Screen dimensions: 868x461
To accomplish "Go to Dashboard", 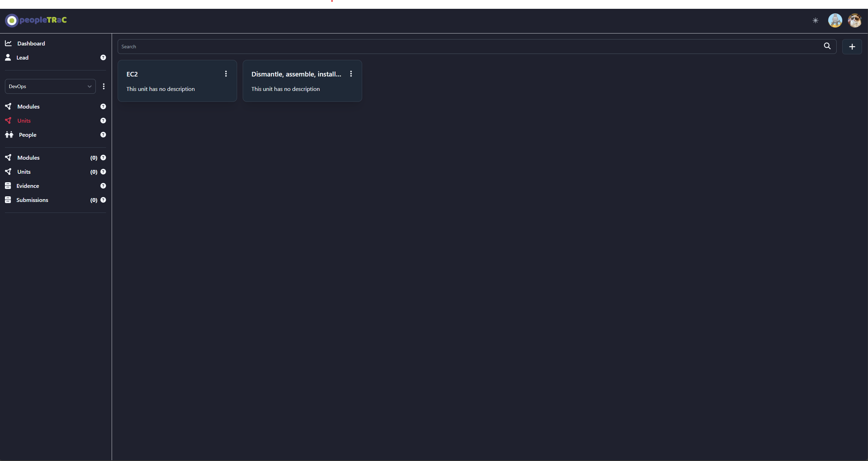I will click(x=31, y=43).
